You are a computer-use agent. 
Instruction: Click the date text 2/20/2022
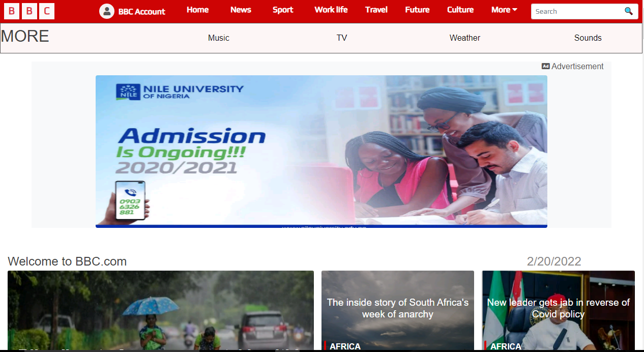pos(554,261)
